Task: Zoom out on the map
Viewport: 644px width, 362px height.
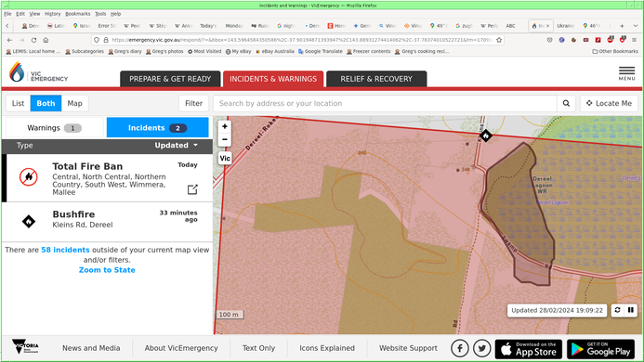Action: pyautogui.click(x=225, y=139)
